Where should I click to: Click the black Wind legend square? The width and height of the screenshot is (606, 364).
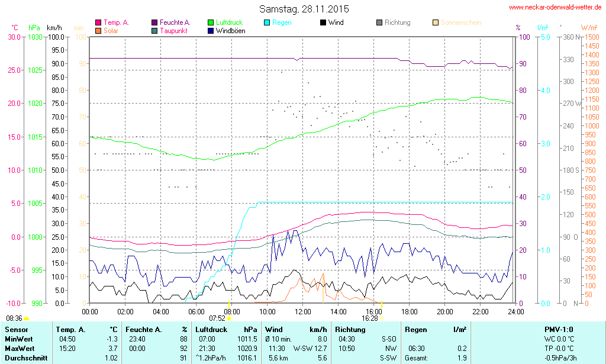click(323, 23)
